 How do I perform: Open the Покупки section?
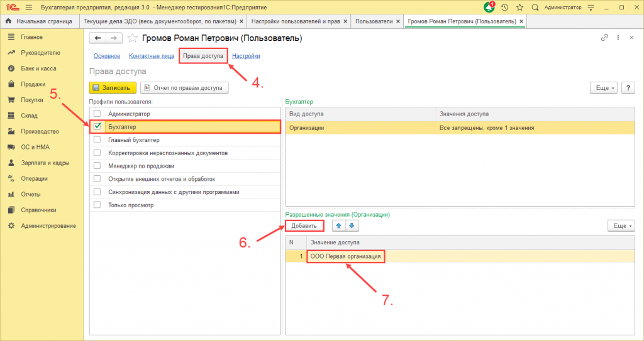click(x=31, y=100)
